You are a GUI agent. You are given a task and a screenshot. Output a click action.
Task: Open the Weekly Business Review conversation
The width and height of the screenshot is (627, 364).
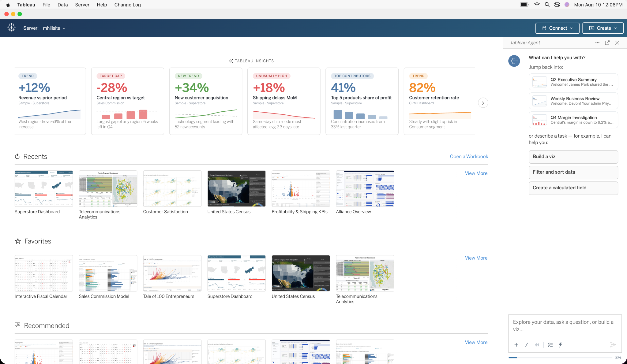click(573, 101)
